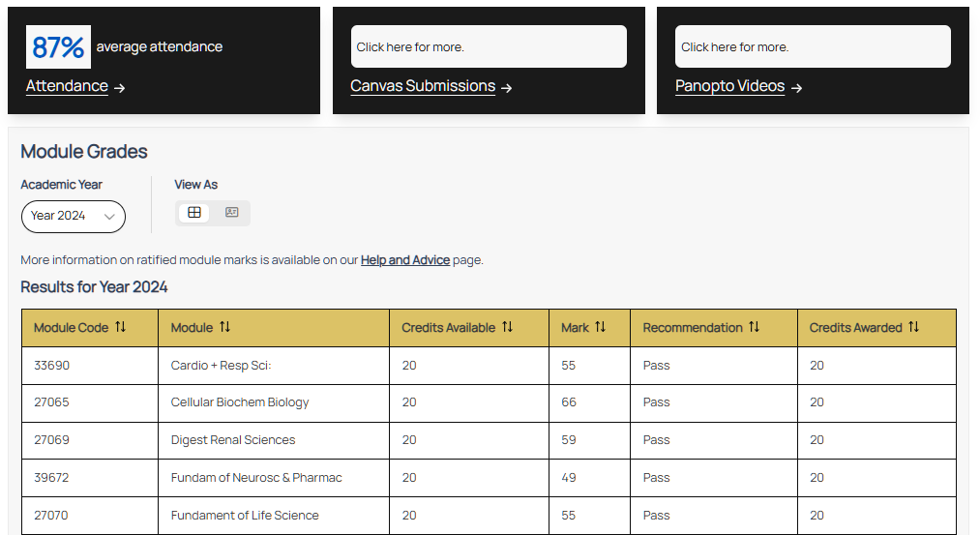Screen dimensions: 980x535
Task: Open the Help and Advice page
Action: [x=405, y=260]
